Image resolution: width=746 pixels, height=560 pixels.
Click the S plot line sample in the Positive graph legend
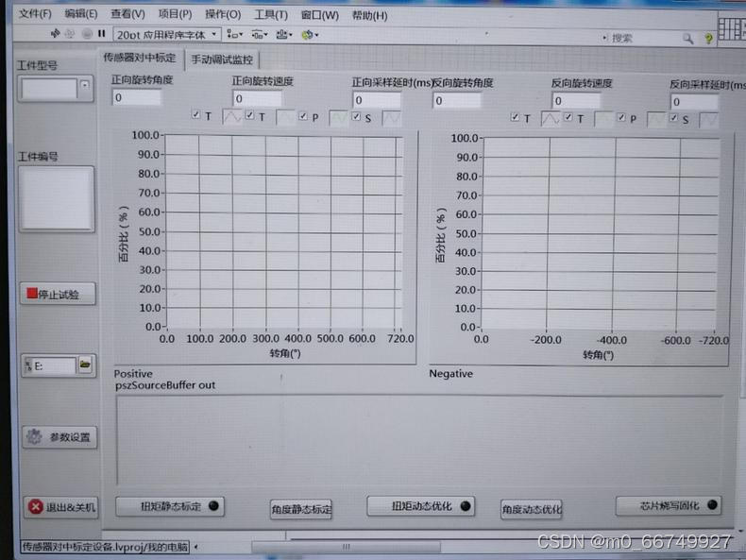pyautogui.click(x=392, y=118)
